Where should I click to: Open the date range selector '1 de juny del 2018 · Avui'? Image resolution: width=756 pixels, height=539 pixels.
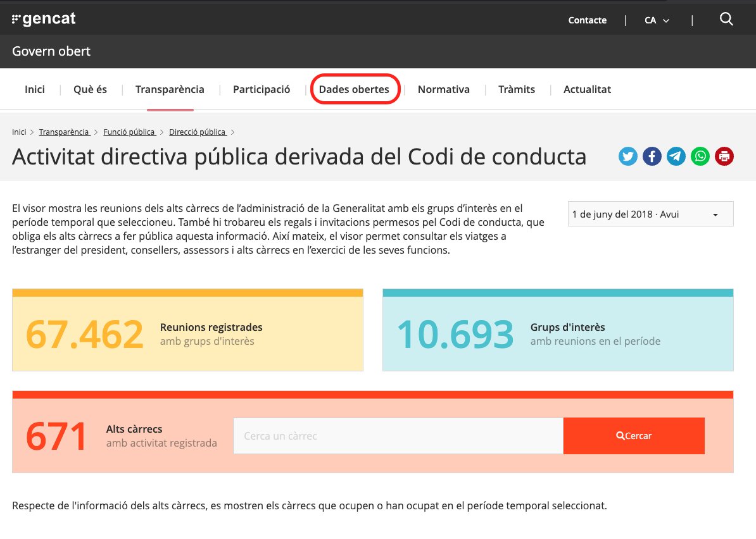[650, 214]
